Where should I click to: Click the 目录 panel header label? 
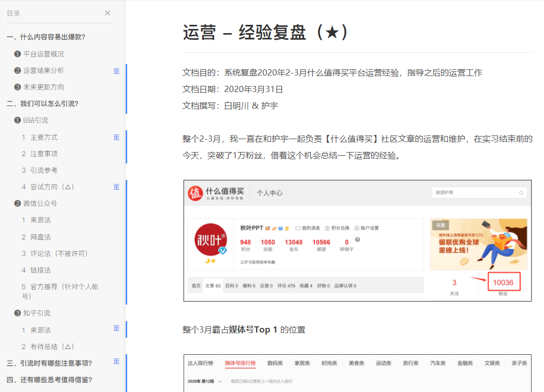coord(13,13)
